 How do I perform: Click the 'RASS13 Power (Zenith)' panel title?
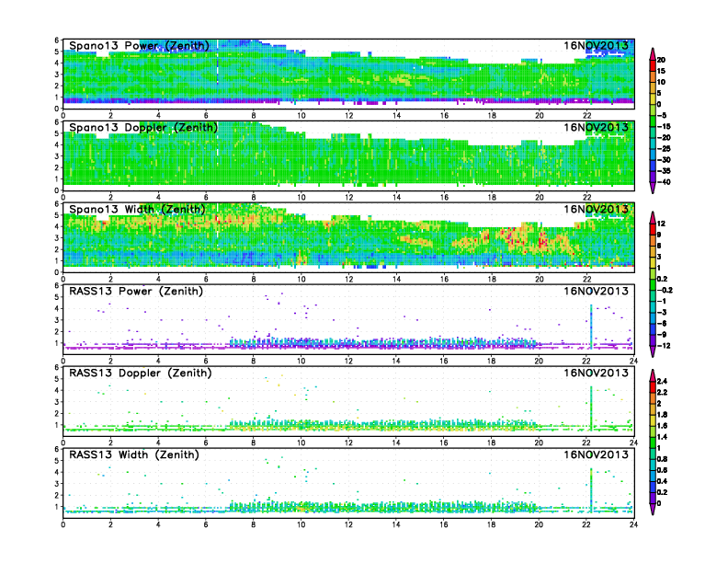click(135, 292)
